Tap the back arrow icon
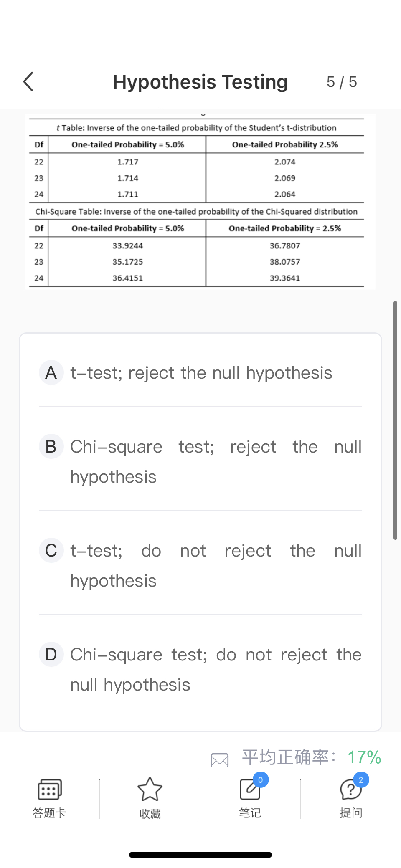Screen dimensions: 401x868 coord(28,82)
